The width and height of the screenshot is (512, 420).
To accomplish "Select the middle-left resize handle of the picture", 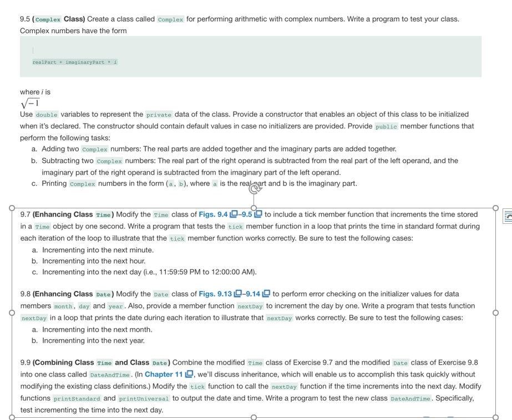I will 12,313.
